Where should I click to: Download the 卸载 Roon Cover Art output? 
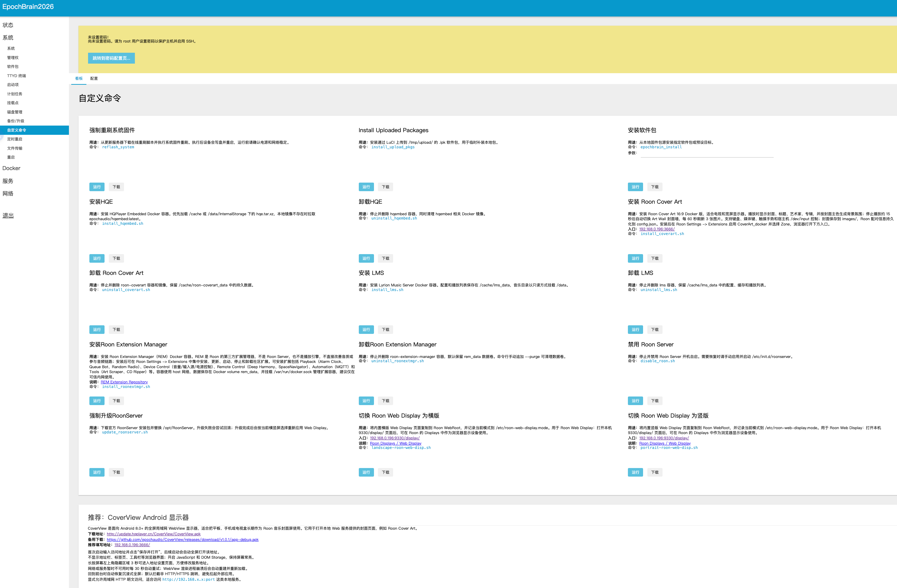point(116,330)
